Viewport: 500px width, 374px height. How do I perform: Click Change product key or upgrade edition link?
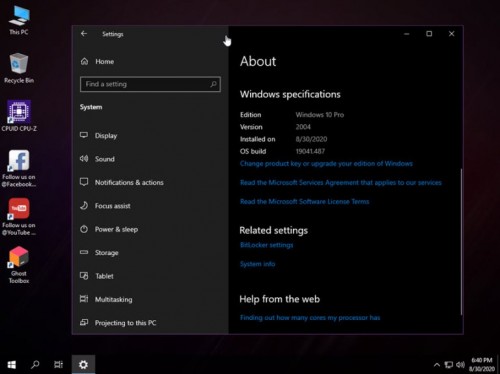pos(326,164)
